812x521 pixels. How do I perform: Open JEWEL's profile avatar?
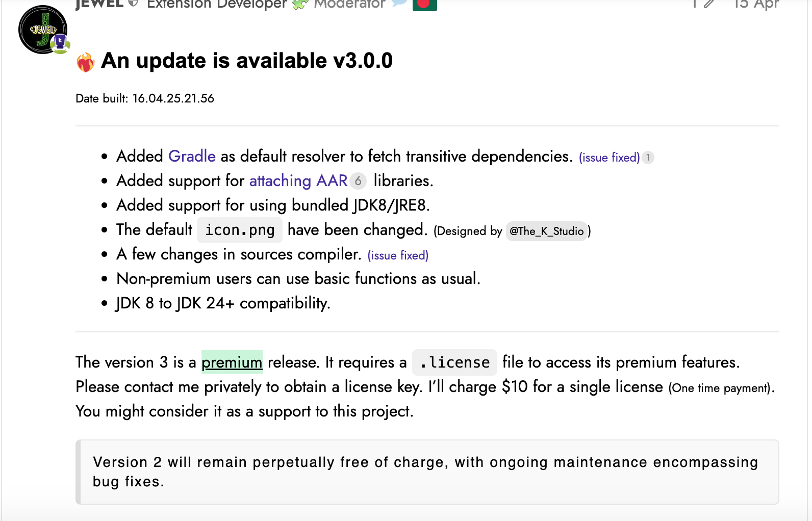42,30
